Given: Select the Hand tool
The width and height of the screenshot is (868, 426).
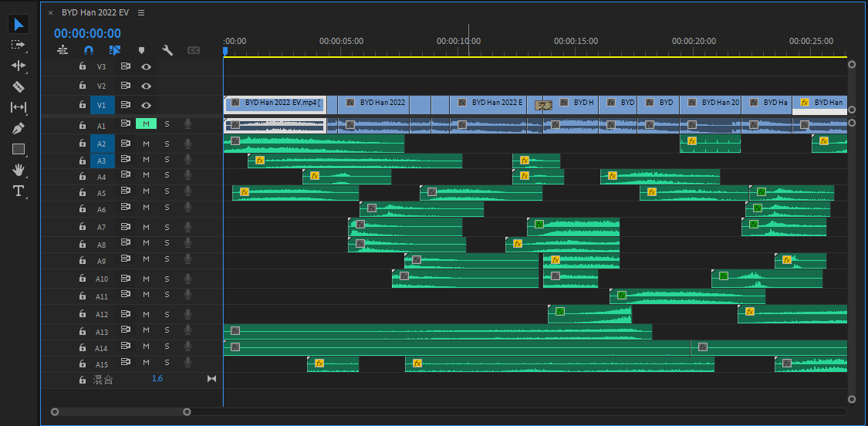Looking at the screenshot, I should tap(19, 170).
